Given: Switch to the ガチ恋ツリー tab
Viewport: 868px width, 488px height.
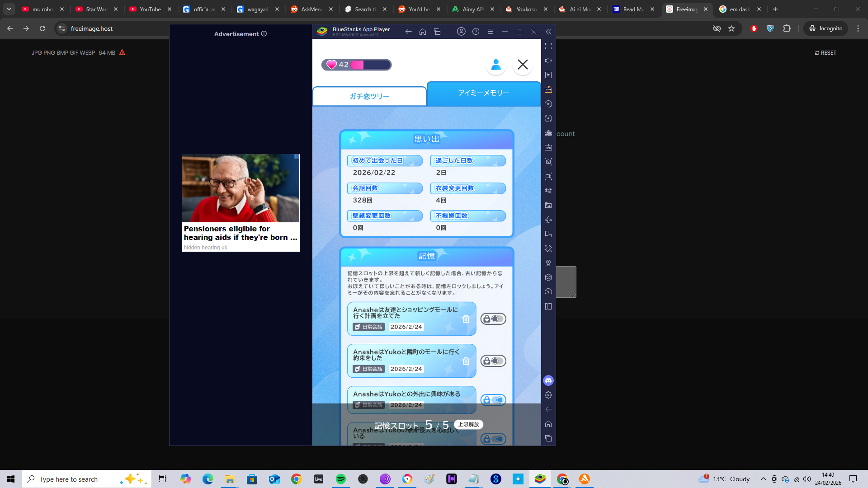Looking at the screenshot, I should click(x=369, y=96).
